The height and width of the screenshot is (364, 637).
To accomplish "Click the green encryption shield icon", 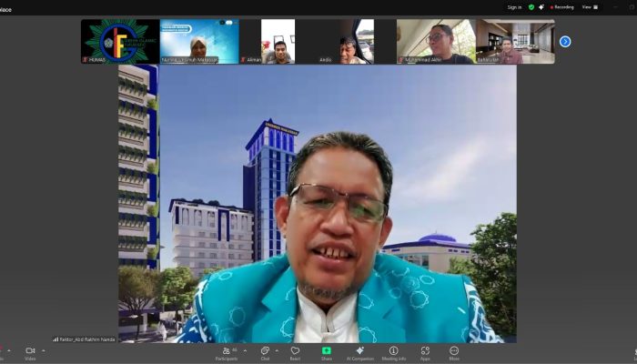I will click(531, 7).
